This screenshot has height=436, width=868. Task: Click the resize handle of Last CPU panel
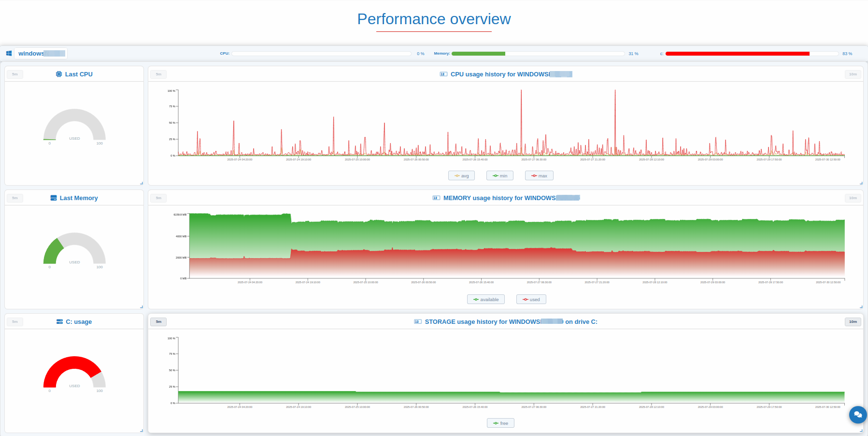(x=141, y=183)
